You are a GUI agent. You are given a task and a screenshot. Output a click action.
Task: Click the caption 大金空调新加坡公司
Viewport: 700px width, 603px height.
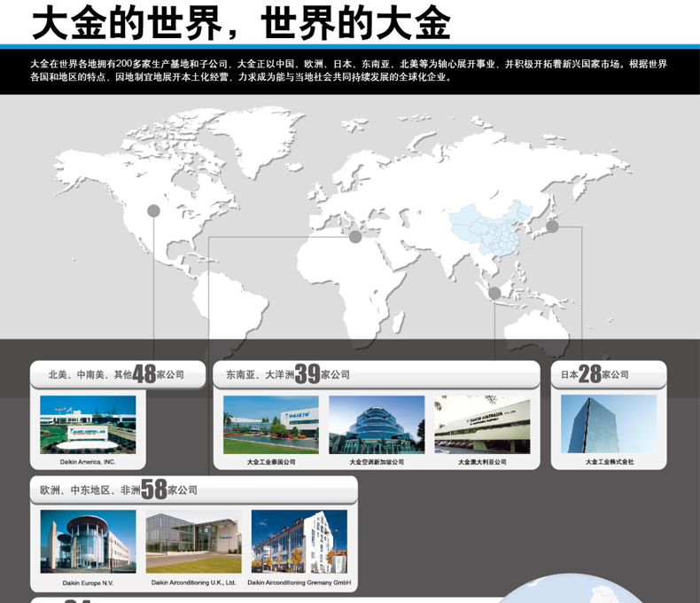tap(377, 462)
